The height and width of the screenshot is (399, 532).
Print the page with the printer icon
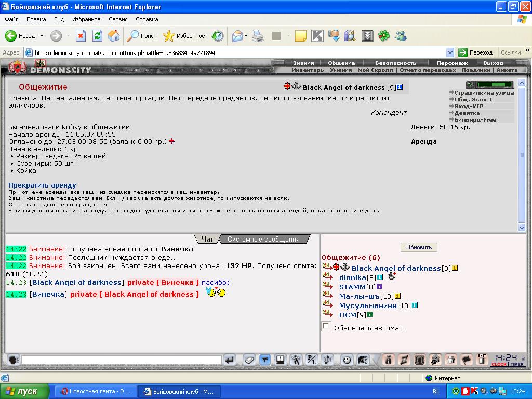258,36
